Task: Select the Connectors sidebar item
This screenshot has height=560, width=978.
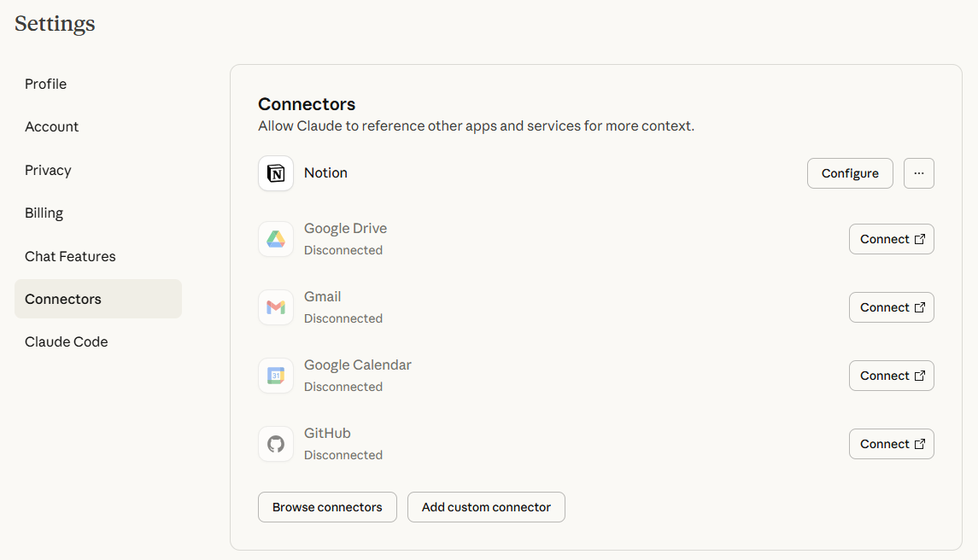Action: 63,299
